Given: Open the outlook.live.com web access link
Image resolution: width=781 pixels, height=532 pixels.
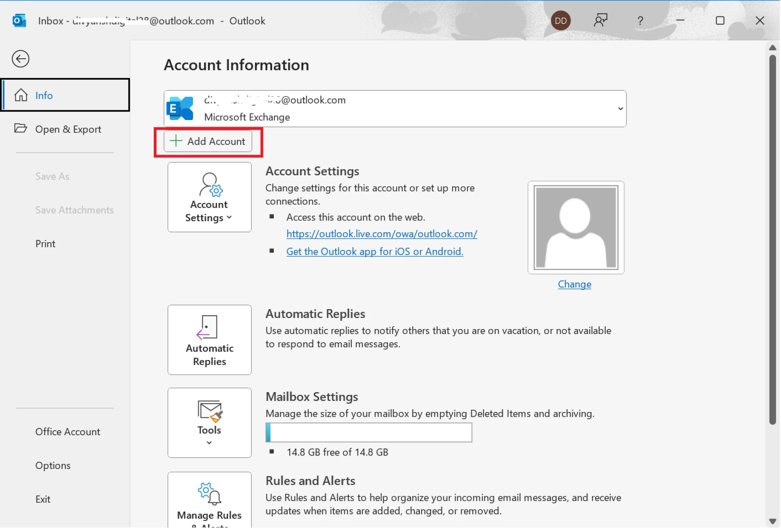Looking at the screenshot, I should 382,234.
